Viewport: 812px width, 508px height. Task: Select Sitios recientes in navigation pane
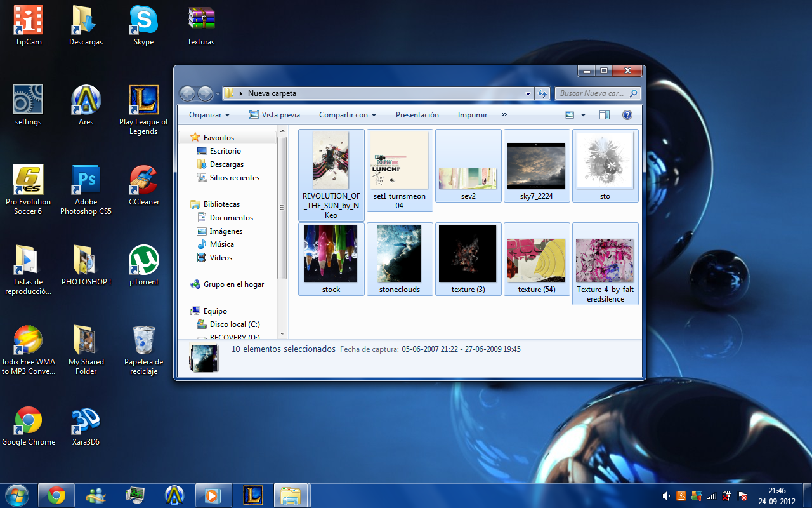pyautogui.click(x=234, y=178)
